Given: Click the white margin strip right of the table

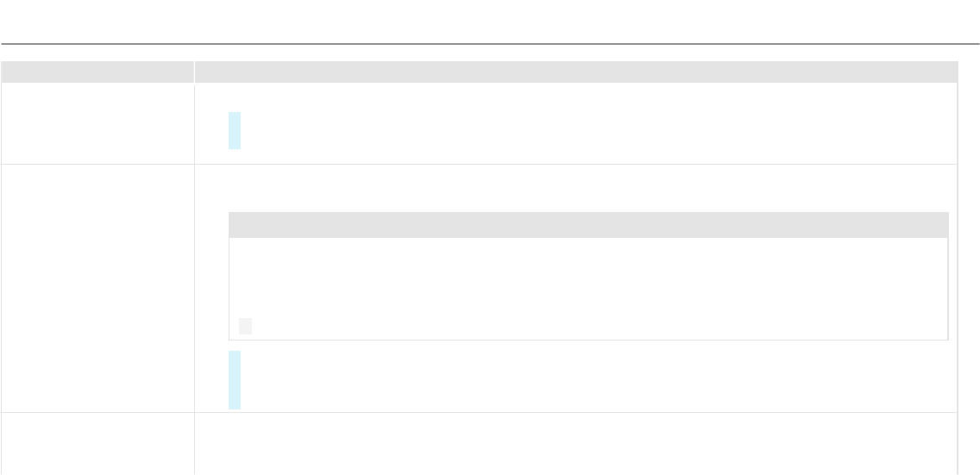Looking at the screenshot, I should click(969, 259).
